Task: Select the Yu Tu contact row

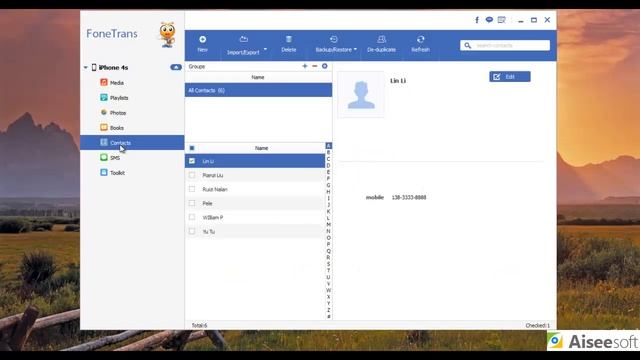Action: click(255, 231)
